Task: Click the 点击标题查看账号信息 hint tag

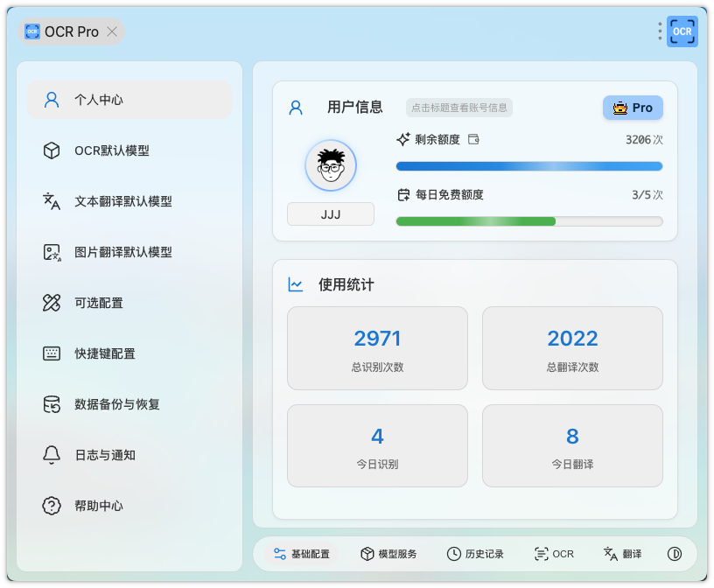Action: (x=459, y=108)
